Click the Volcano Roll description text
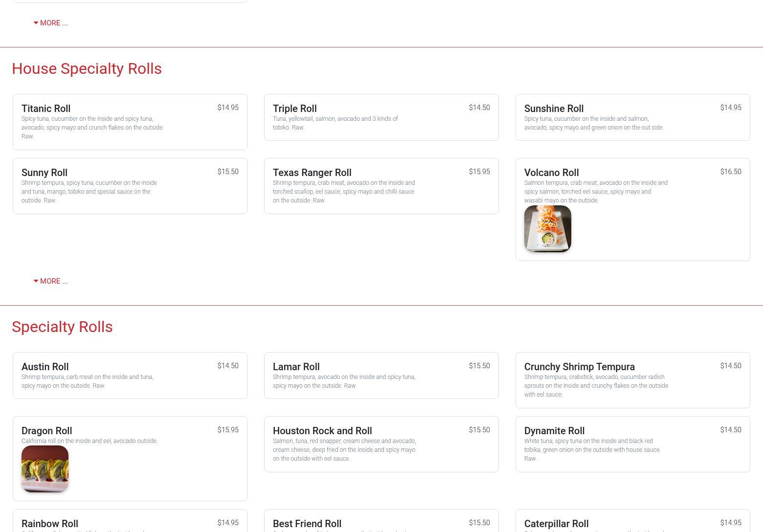 click(596, 192)
